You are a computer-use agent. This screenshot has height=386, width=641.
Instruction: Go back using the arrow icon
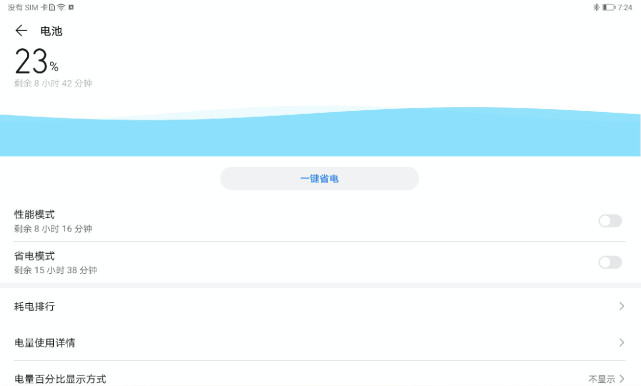21,31
